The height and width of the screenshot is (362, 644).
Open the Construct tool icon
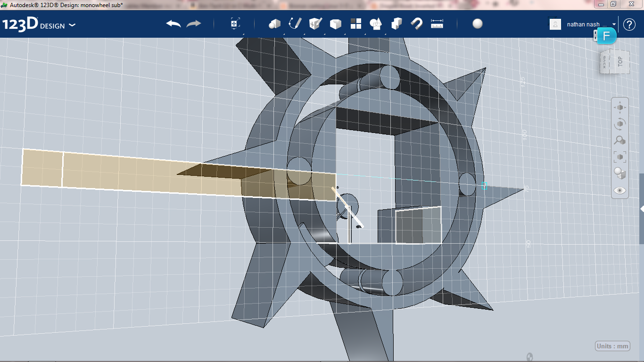pos(315,24)
